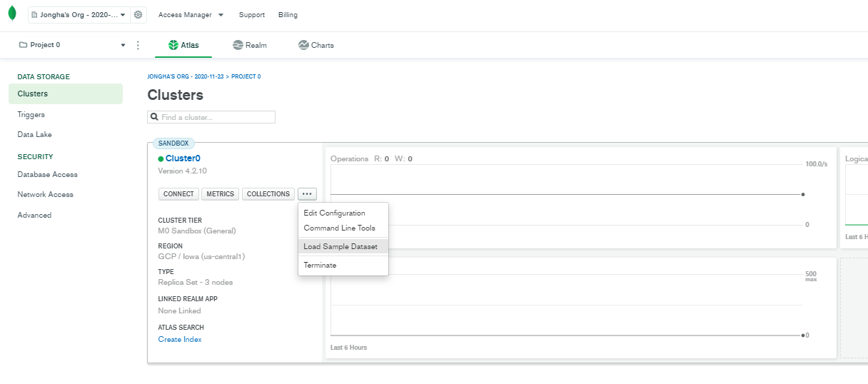Open organization settings gear icon
This screenshot has height=384, width=868.
(x=138, y=14)
